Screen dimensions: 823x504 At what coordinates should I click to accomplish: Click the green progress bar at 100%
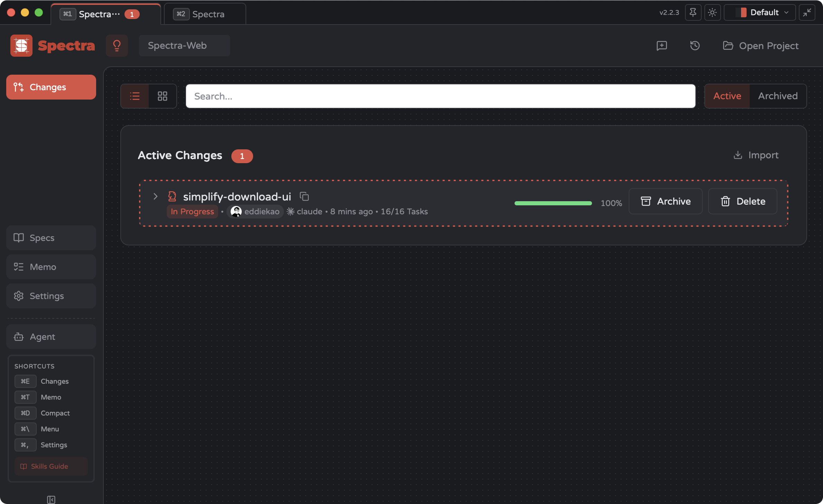pyautogui.click(x=553, y=203)
